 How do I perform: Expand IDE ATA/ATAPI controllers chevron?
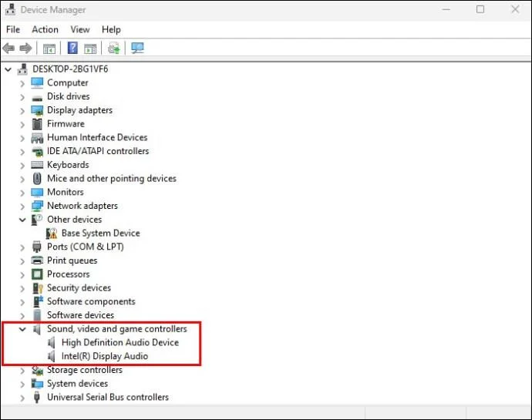tap(22, 152)
